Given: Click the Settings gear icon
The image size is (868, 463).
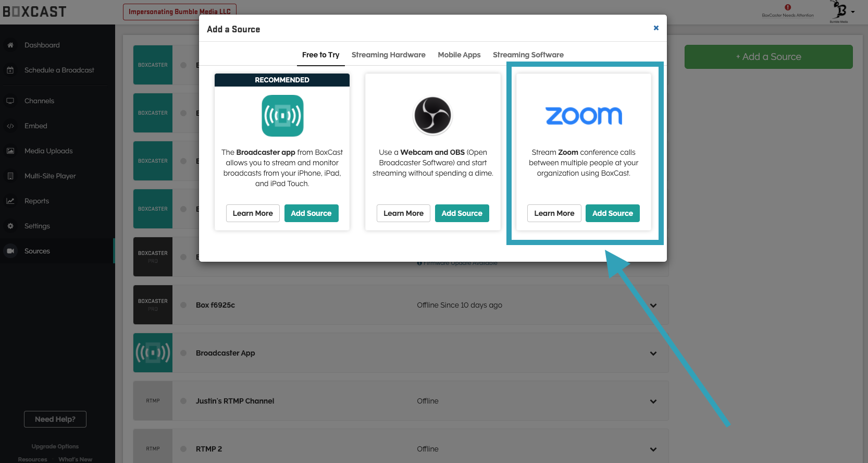Looking at the screenshot, I should 10,226.
